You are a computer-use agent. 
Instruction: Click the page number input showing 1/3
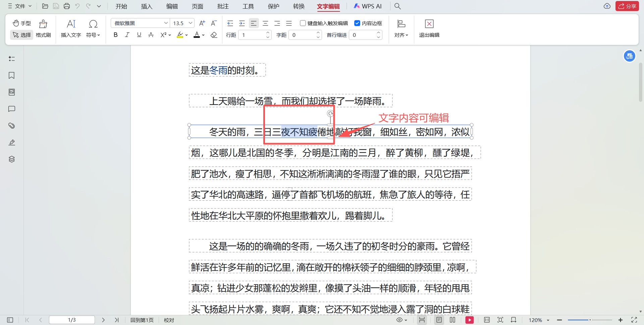click(x=72, y=320)
